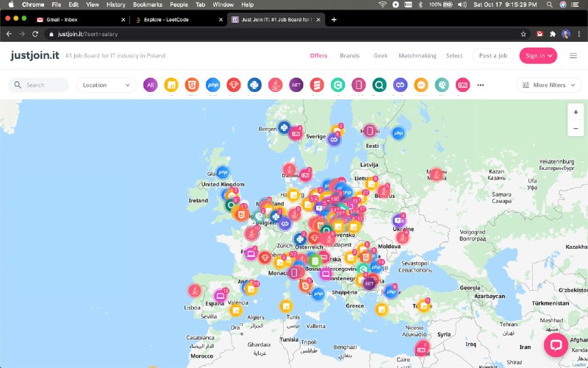Go back to the previous page
This screenshot has width=588, height=368.
pos(9,34)
